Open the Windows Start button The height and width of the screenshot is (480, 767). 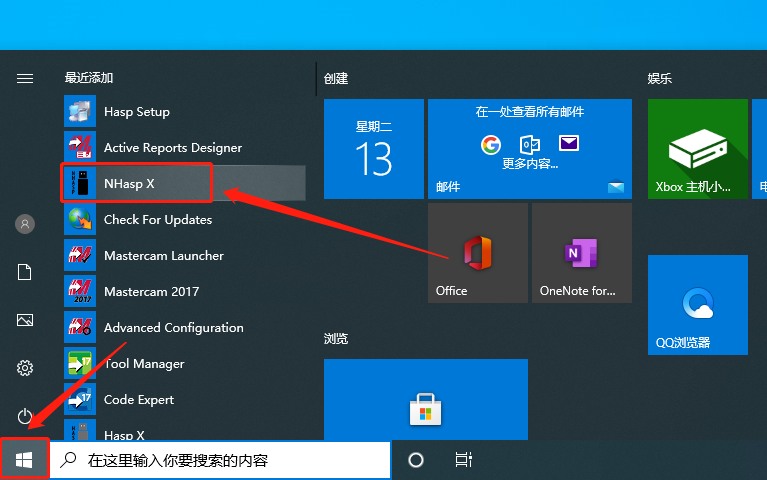click(24, 459)
